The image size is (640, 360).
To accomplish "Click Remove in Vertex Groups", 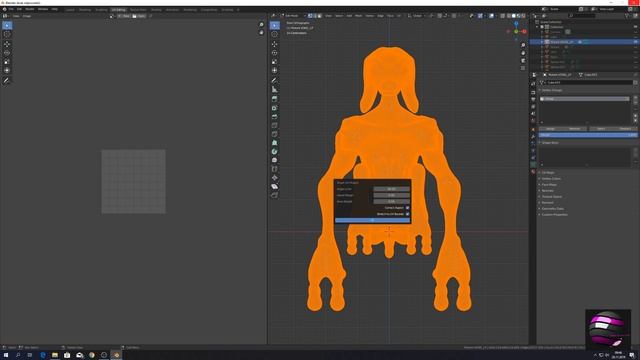I will [574, 129].
